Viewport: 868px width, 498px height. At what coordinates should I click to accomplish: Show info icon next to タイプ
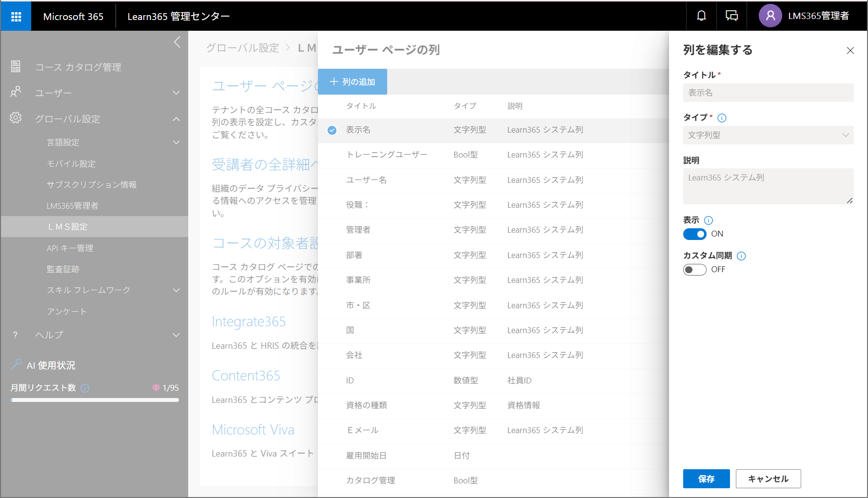[x=722, y=118]
